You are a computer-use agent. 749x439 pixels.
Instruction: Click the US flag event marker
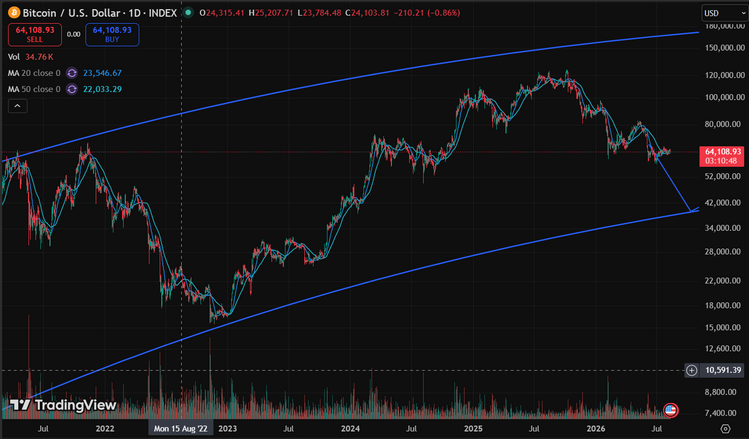671,410
